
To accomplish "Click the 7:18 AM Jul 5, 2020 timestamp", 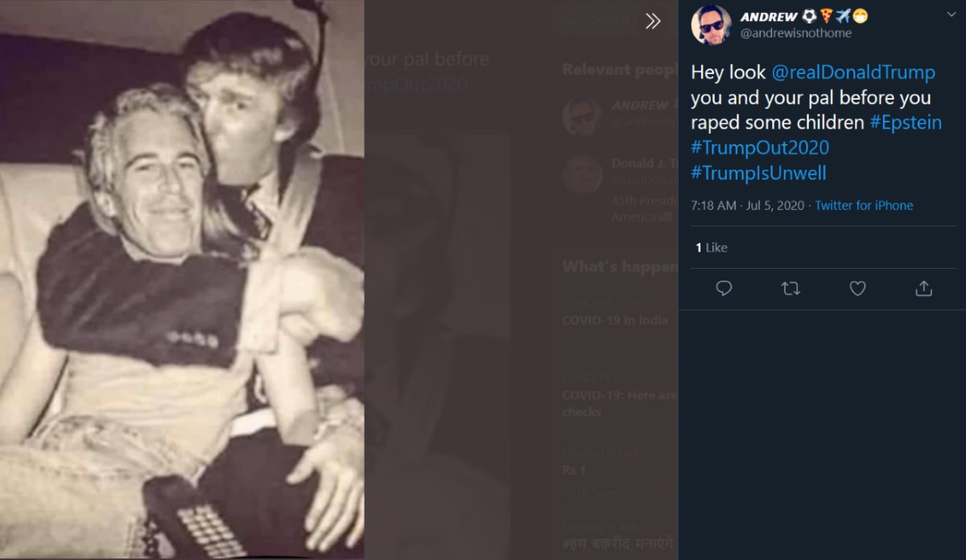I will [749, 205].
